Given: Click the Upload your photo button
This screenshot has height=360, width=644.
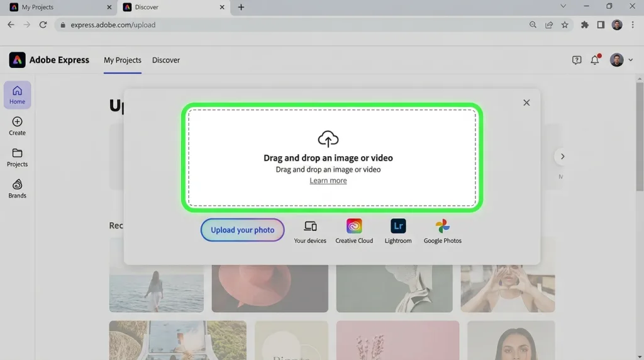Looking at the screenshot, I should (x=242, y=230).
